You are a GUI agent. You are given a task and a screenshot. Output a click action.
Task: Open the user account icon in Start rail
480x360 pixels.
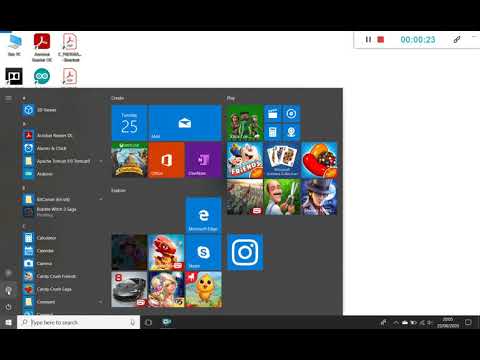[9, 273]
